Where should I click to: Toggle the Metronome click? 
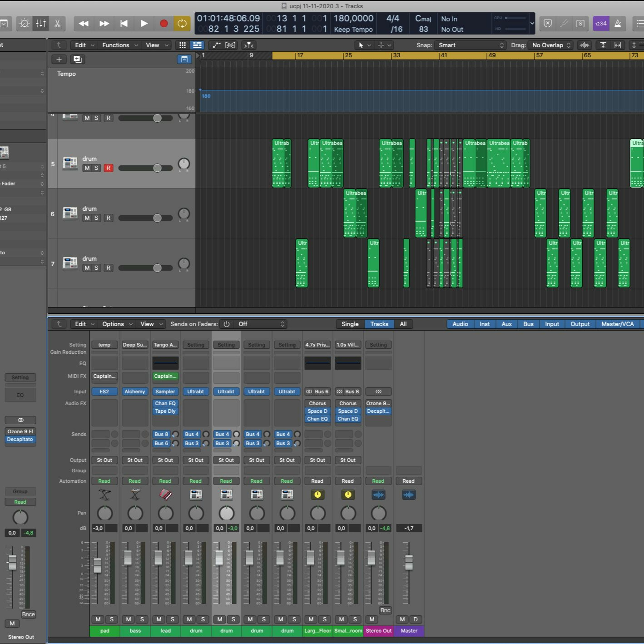(618, 23)
